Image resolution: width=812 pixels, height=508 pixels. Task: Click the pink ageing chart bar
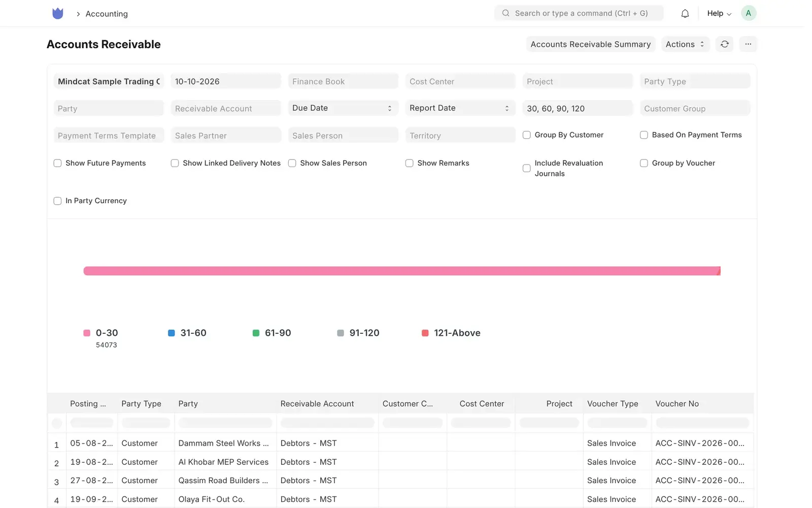point(401,271)
